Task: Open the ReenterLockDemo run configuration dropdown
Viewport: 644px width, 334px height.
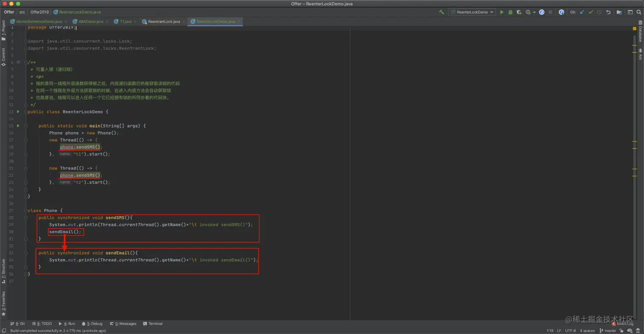Action: click(472, 12)
